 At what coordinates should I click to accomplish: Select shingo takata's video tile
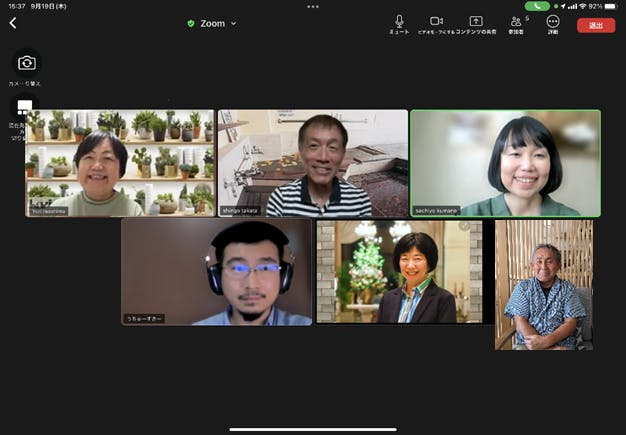(x=313, y=163)
